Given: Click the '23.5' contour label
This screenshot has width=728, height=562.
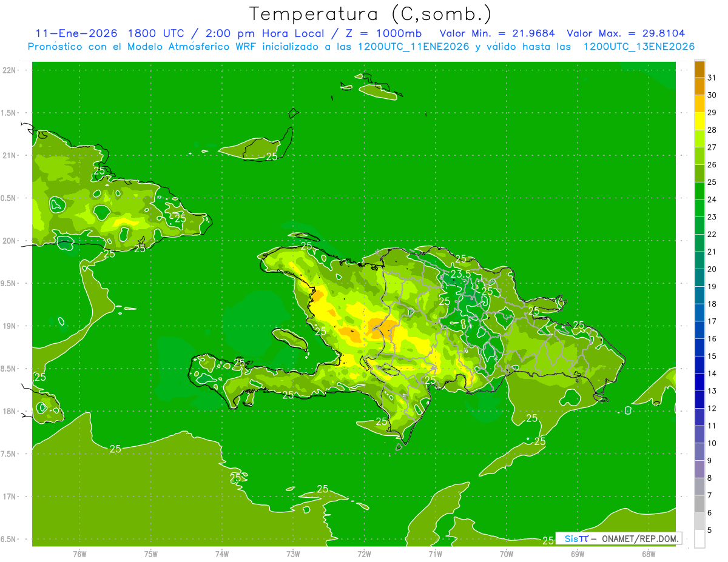Looking at the screenshot, I should 460,274.
